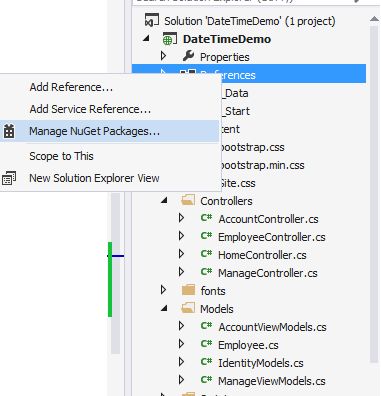381x396 pixels.
Task: Open ManageViewModels.cs file
Action: point(272,381)
